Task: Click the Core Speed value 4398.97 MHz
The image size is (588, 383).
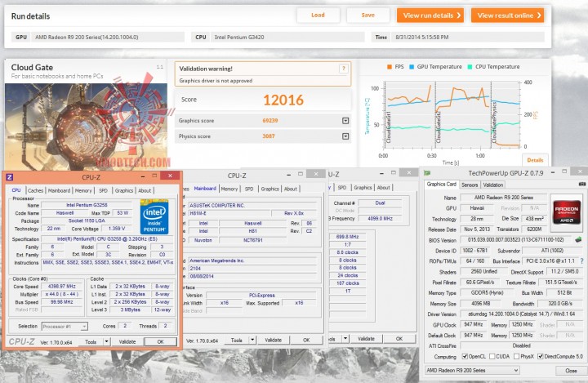Action: coord(62,286)
